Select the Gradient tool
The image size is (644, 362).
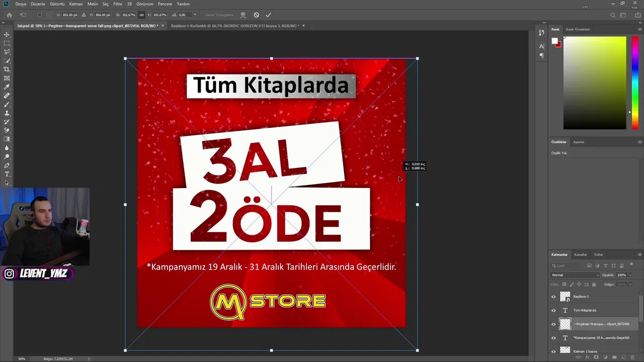click(7, 139)
